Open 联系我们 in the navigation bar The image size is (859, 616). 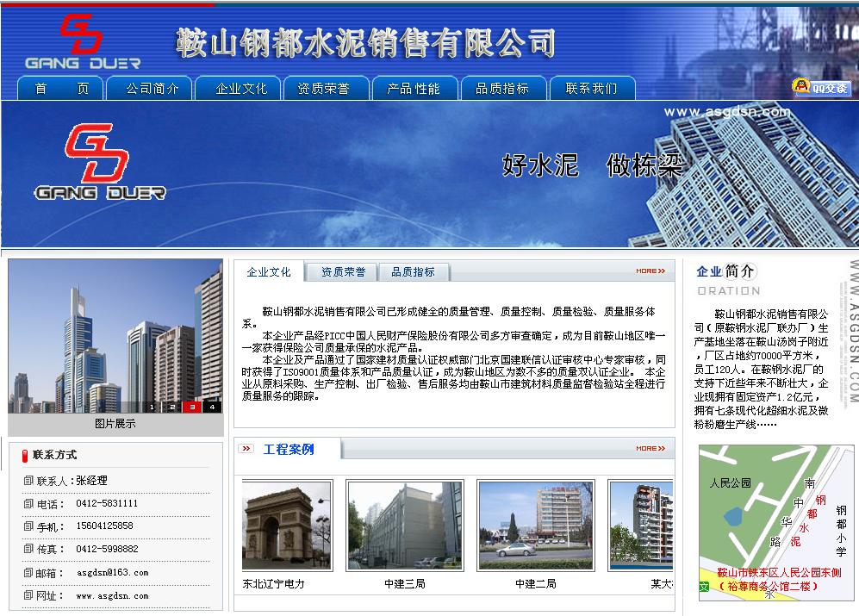click(591, 89)
